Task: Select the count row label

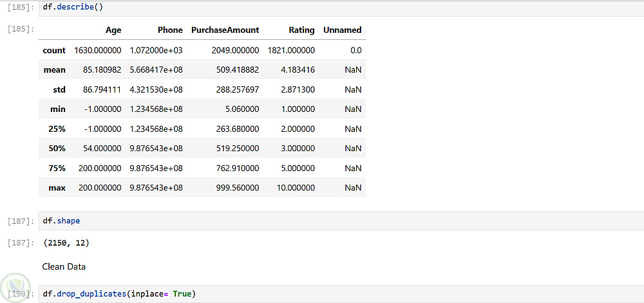Action: (x=54, y=50)
